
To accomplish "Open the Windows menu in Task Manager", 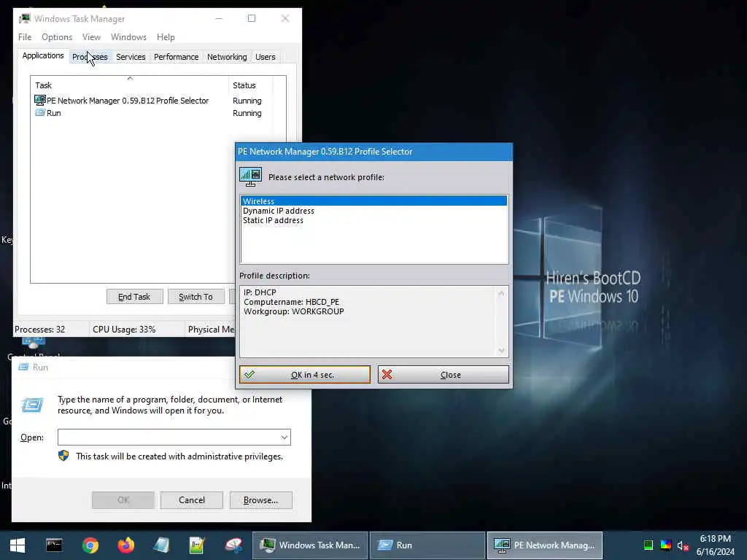I will (x=128, y=37).
